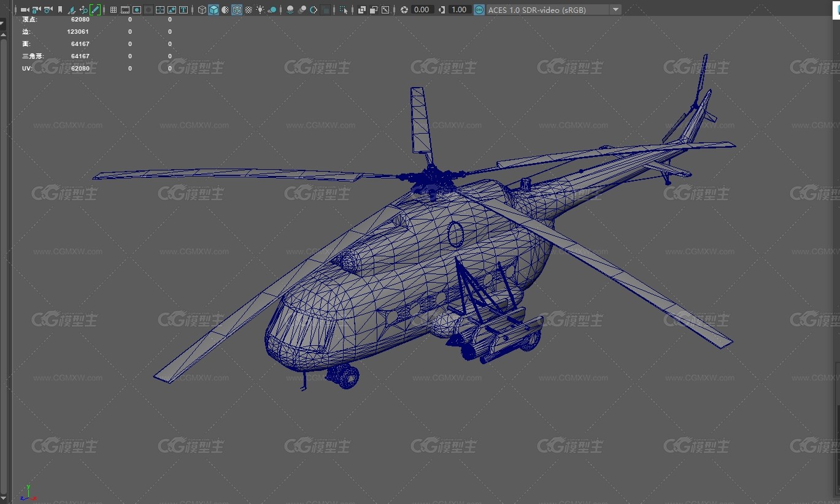Toggle Wireframe on Shaded icon
Viewport: 840px width, 504px height.
point(237,10)
